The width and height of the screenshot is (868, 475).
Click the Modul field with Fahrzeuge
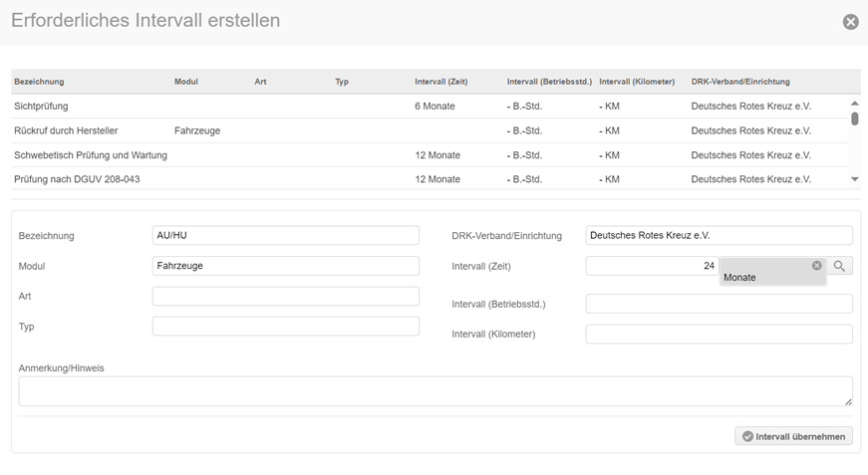pos(285,266)
